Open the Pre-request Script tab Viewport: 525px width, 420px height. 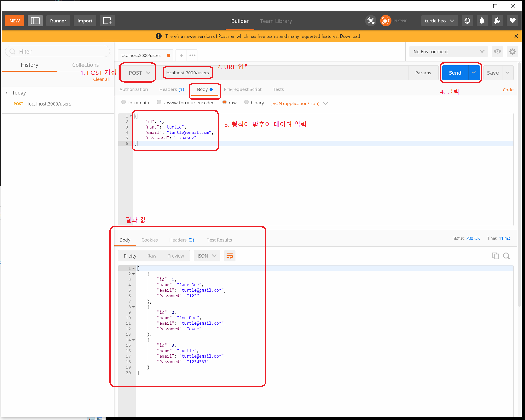242,89
